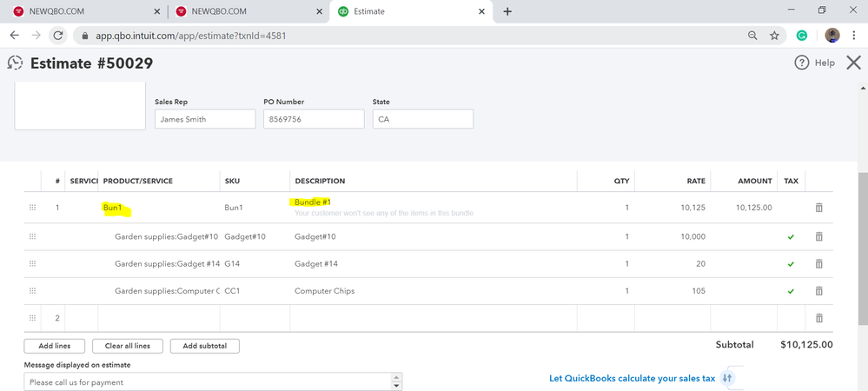Toggle the tax checkmark for Computer Chips
The height and width of the screenshot is (391, 868).
pos(791,291)
